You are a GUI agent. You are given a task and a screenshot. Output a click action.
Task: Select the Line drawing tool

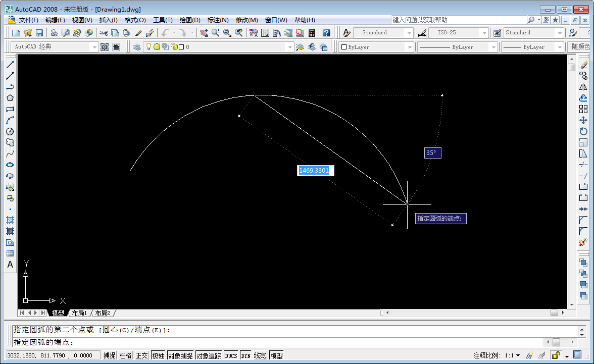coord(10,64)
